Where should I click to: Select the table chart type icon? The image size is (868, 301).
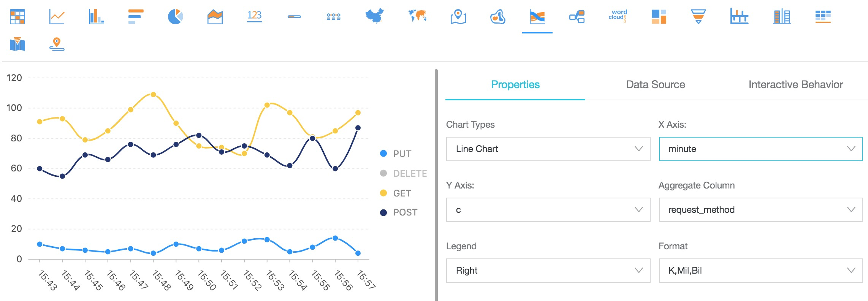(17, 17)
